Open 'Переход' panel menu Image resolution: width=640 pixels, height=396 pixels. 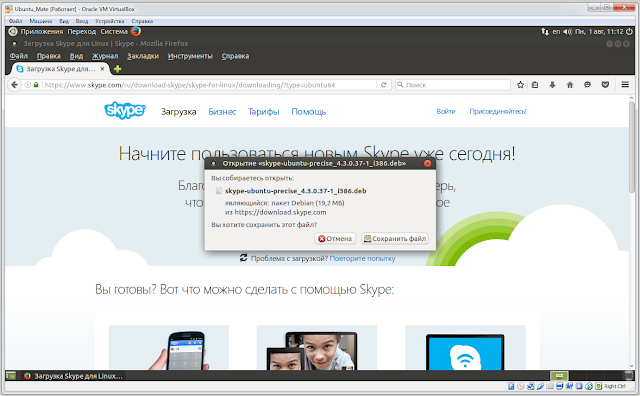tap(82, 31)
